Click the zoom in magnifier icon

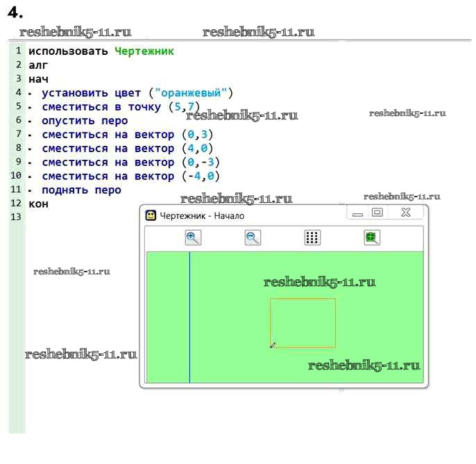193,238
